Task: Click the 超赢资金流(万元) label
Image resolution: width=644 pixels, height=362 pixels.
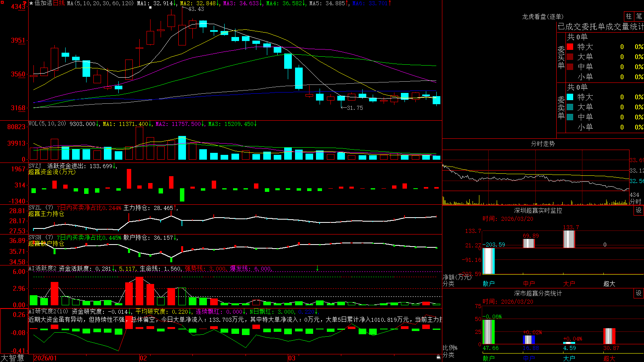Action: click(52, 172)
